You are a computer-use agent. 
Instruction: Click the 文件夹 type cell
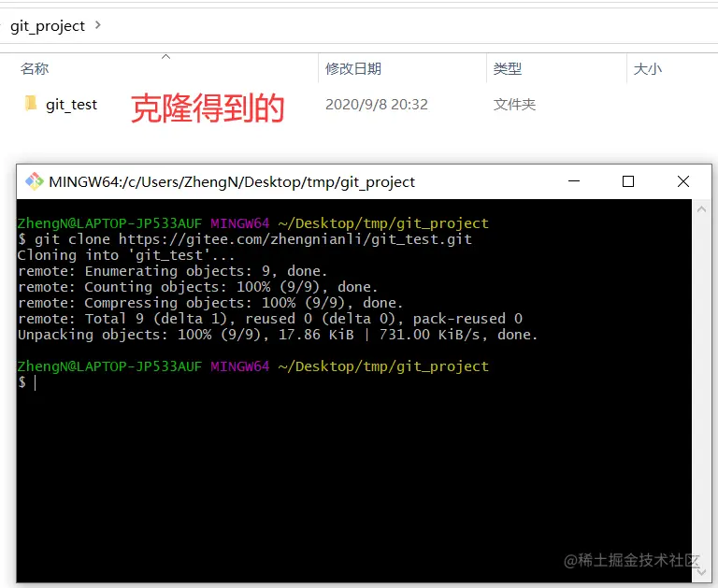click(514, 105)
